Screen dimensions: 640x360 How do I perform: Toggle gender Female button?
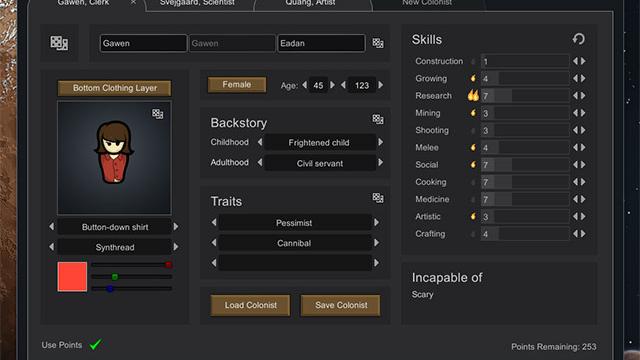(x=237, y=84)
